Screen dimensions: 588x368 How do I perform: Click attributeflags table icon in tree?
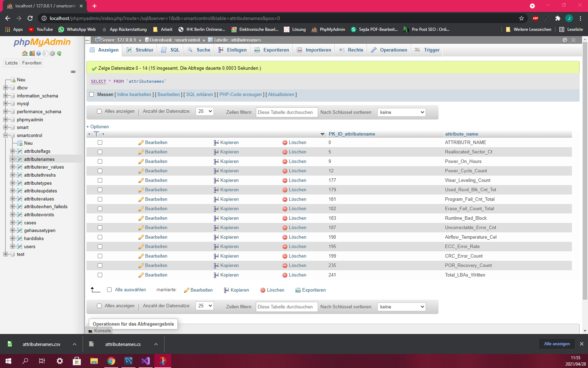pyautogui.click(x=20, y=151)
